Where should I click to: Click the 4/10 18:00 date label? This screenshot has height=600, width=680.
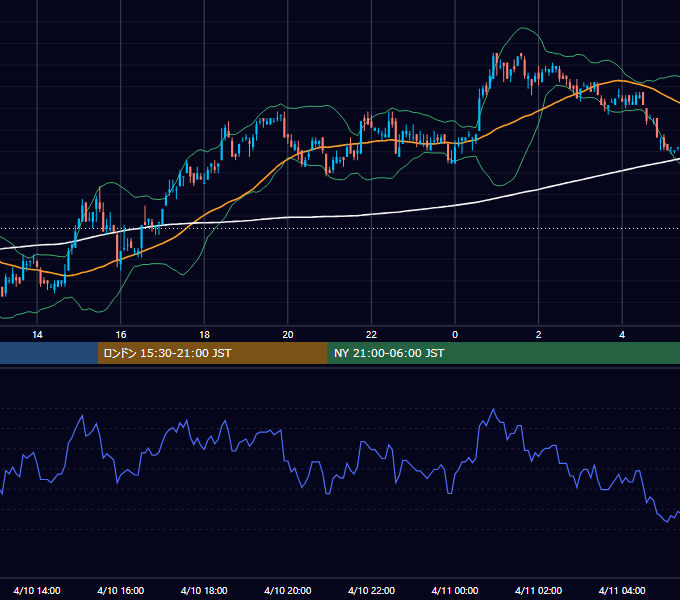[204, 590]
